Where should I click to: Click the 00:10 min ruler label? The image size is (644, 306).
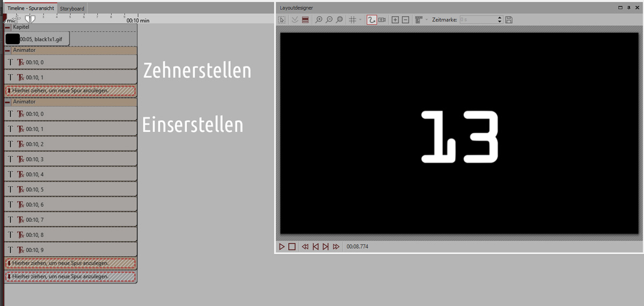pos(137,21)
